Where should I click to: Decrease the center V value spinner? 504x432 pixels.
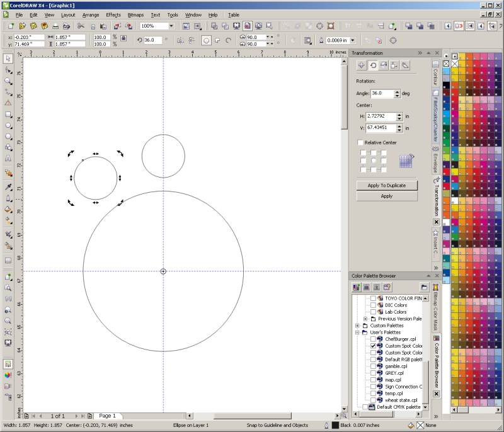(x=399, y=130)
